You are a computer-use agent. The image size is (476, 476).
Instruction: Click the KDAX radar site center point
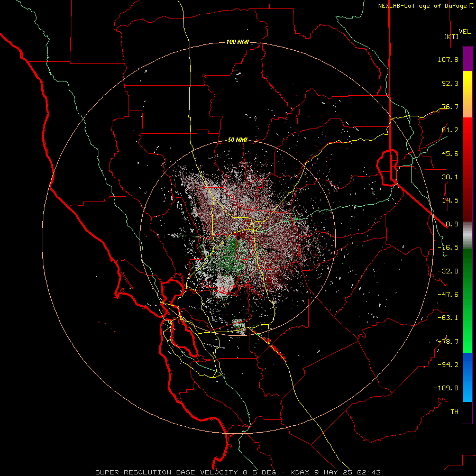(237, 238)
